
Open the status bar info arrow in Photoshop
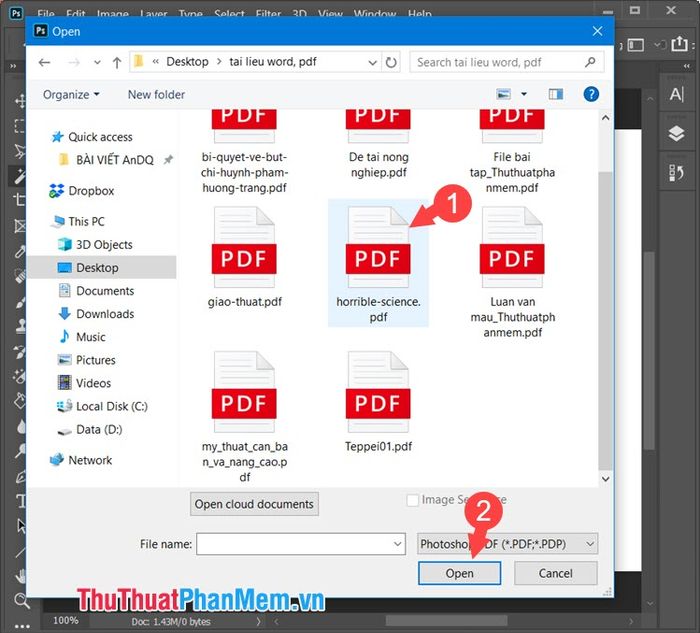pos(258,621)
